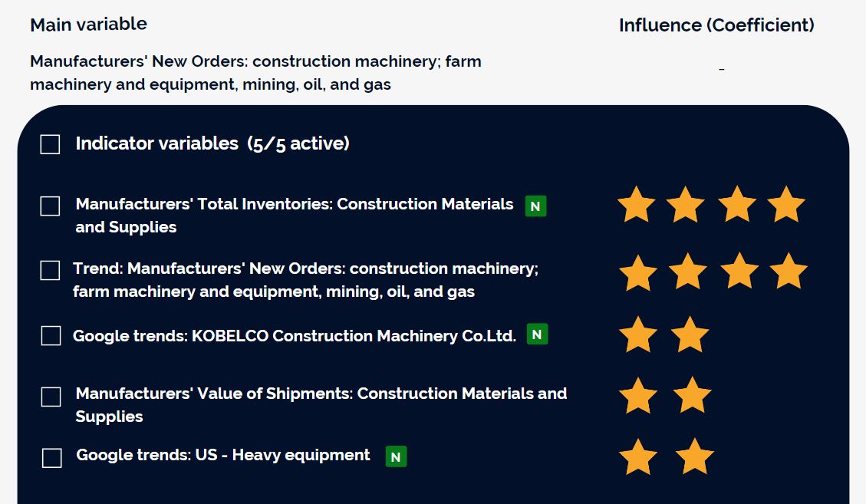Click fourth star of Trend New Orders rating
Screen dimensions: 866x504
point(789,272)
